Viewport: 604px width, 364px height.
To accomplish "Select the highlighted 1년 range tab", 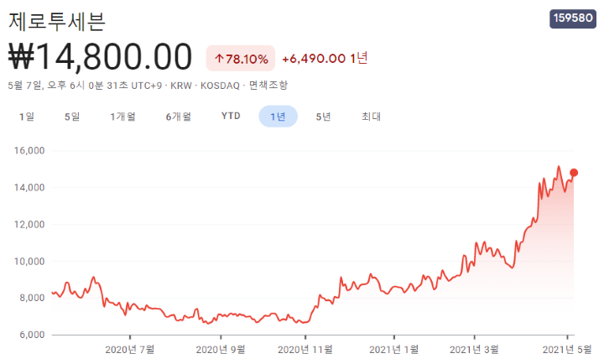I will click(279, 117).
